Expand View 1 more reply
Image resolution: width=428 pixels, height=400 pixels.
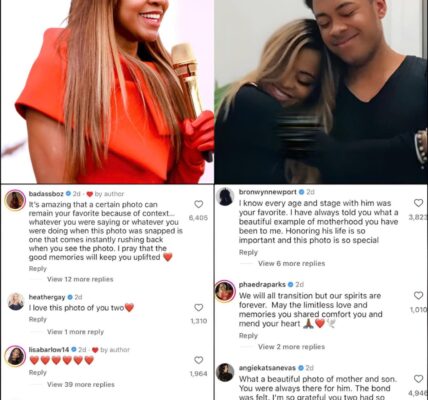pos(75,332)
